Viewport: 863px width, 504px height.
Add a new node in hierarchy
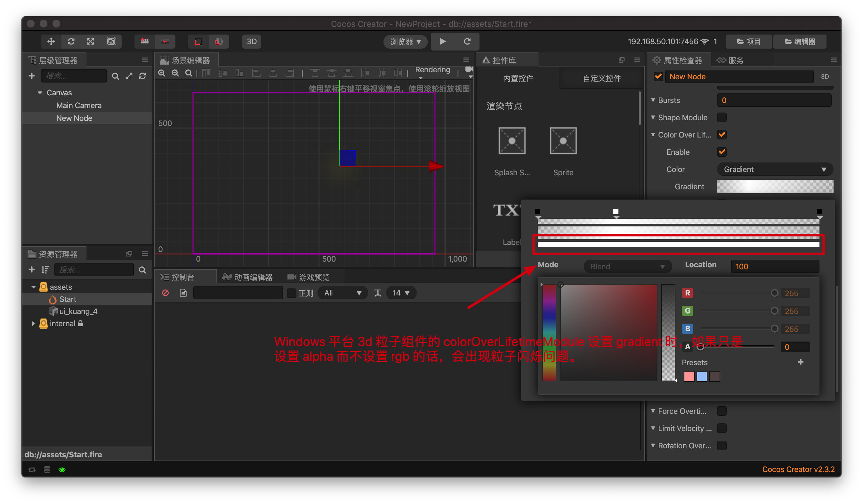coord(31,75)
